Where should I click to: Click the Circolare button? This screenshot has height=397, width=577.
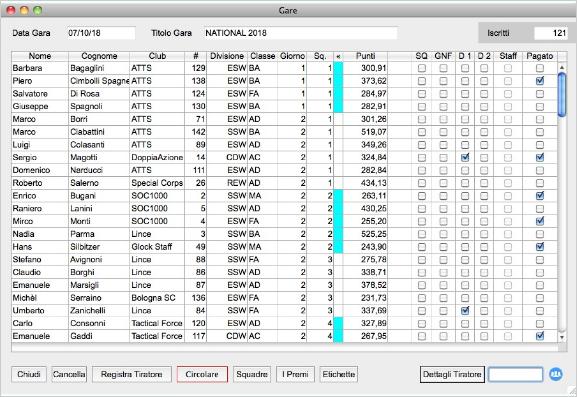tap(202, 374)
